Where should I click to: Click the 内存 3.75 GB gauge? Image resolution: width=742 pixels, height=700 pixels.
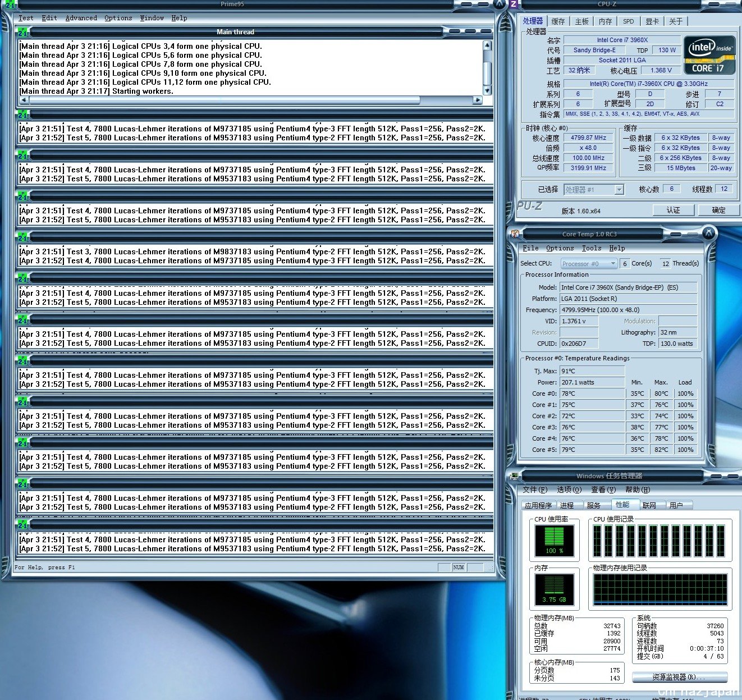click(x=555, y=589)
